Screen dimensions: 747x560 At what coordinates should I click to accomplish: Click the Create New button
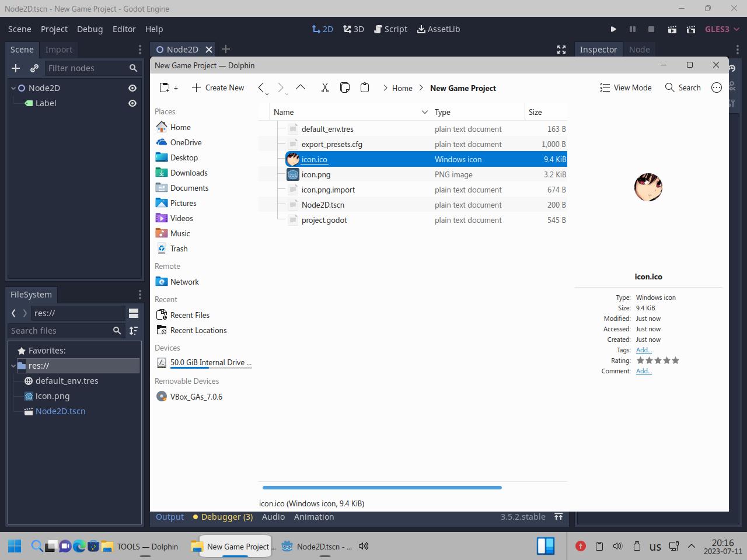218,87
